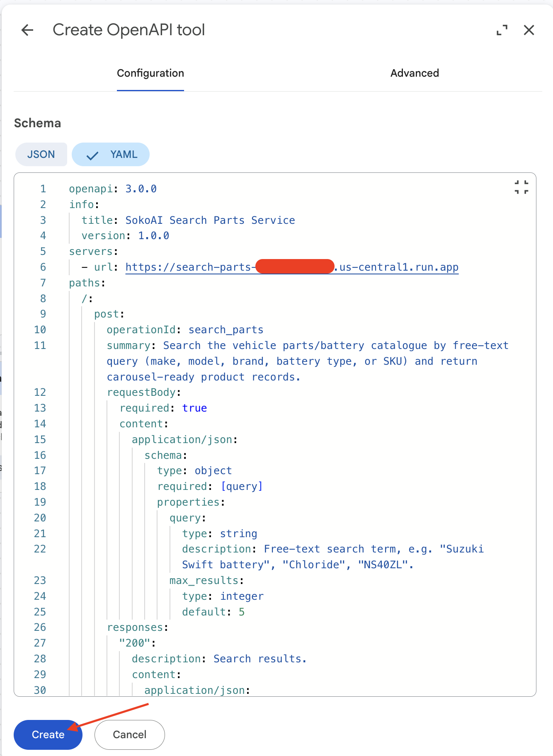Go back using the left arrow icon

click(x=27, y=30)
